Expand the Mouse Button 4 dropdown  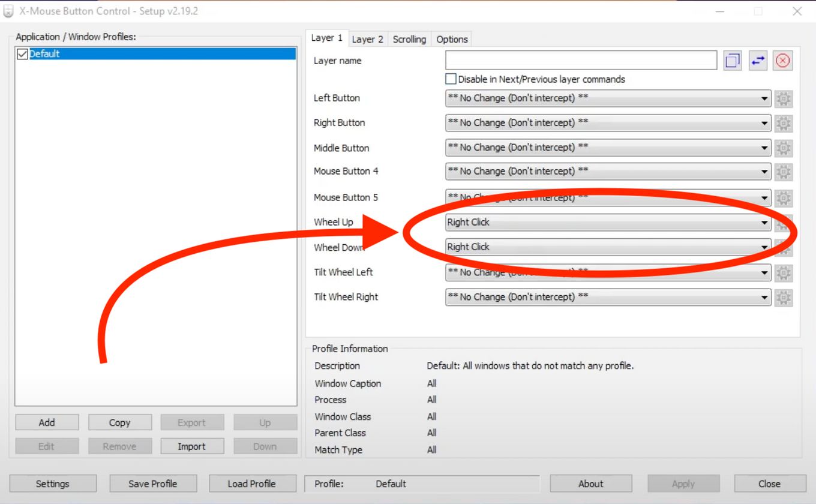764,171
